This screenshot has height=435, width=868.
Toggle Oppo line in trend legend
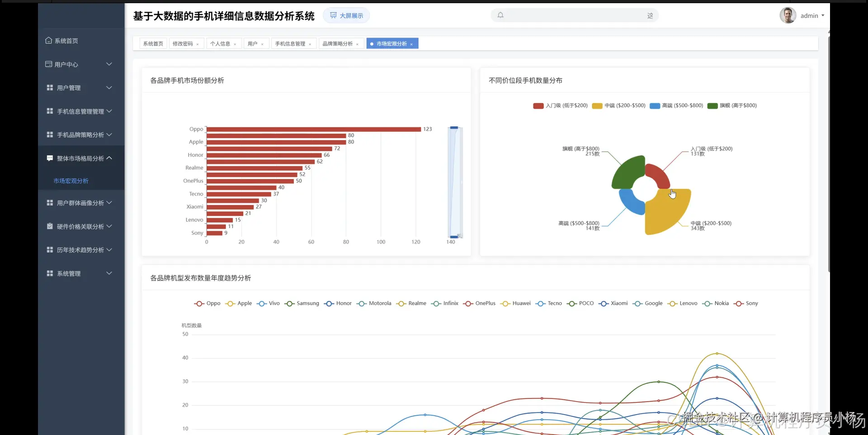pos(207,304)
